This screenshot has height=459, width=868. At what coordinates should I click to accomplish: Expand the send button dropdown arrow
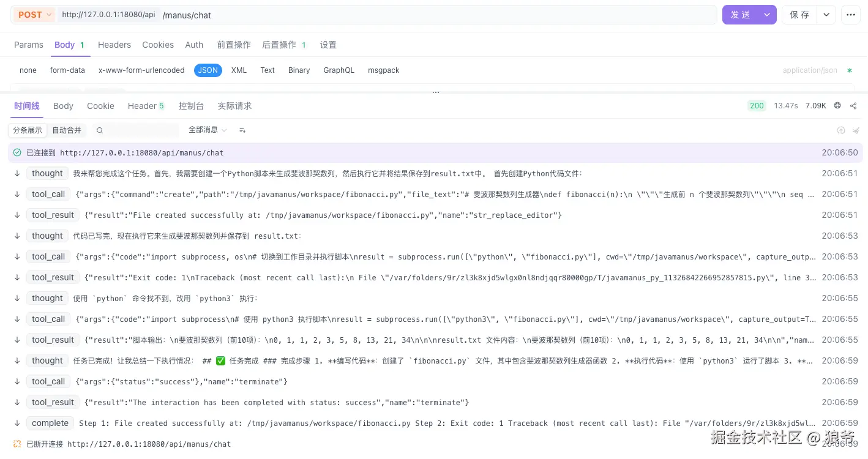[x=767, y=15]
